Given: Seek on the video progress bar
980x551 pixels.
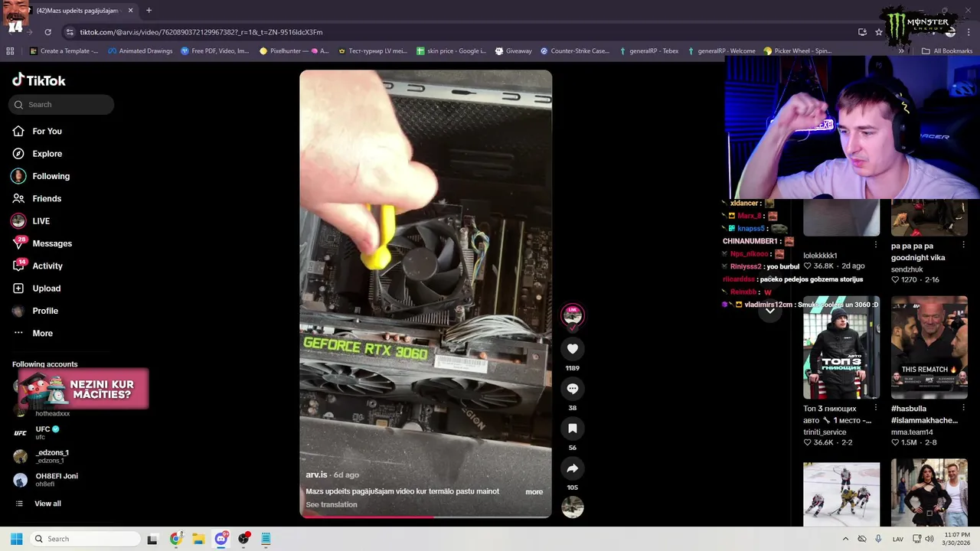Looking at the screenshot, I should [426, 517].
